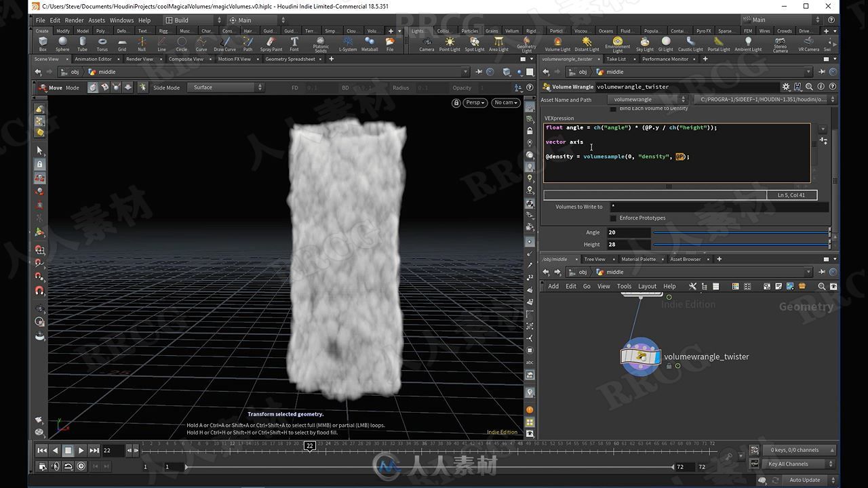
Task: Add an Ambient Light
Action: tap(748, 44)
